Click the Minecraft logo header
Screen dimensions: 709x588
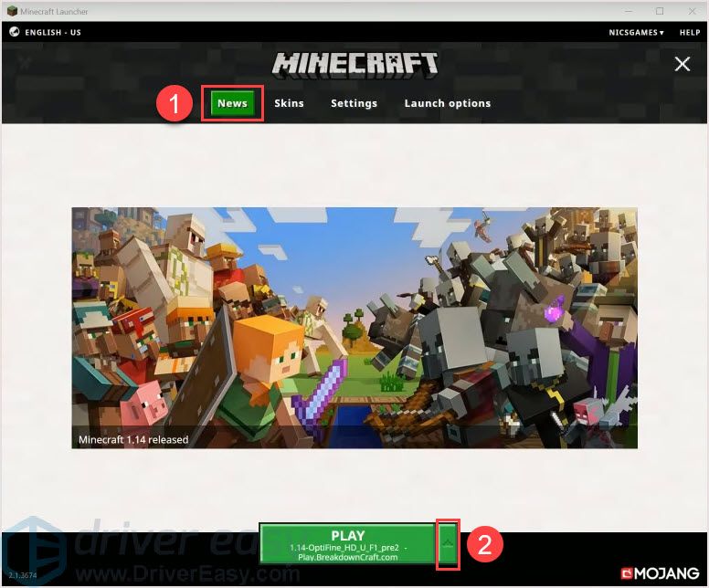(x=354, y=64)
